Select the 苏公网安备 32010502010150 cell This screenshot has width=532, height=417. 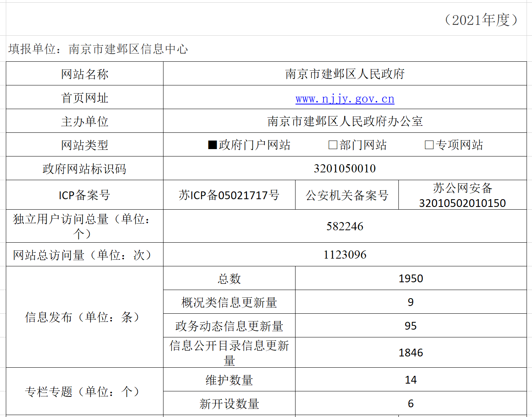462,195
